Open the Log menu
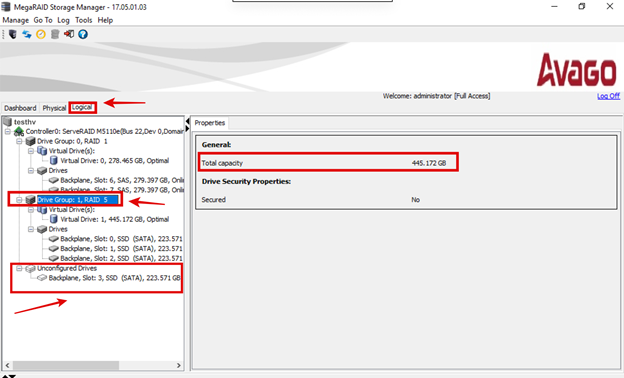The height and width of the screenshot is (378, 624). (x=63, y=20)
